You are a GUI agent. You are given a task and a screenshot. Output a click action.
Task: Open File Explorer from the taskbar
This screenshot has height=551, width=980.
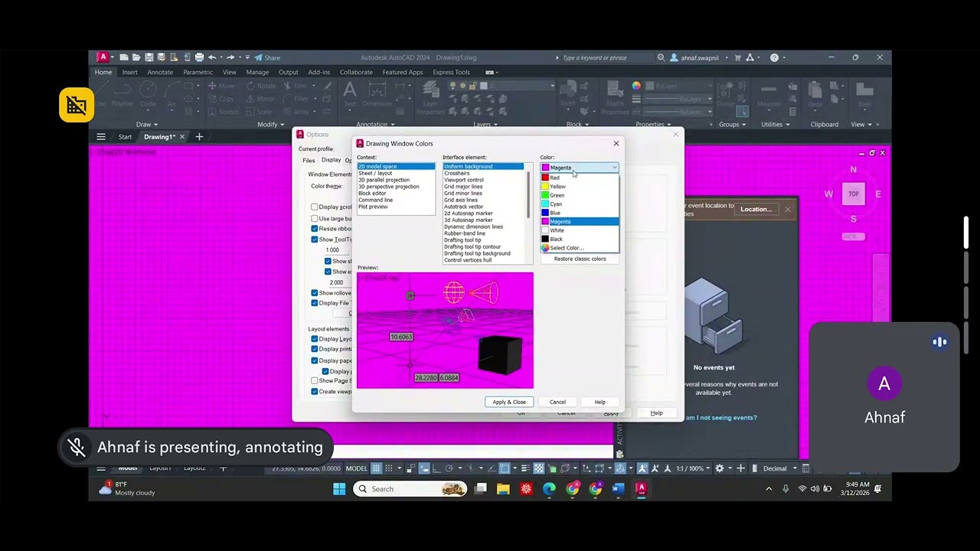point(503,489)
